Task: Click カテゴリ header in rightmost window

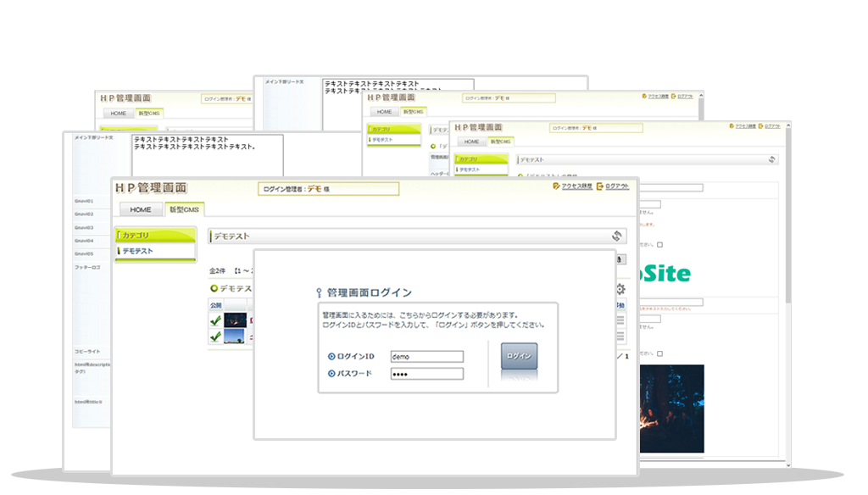Action: coord(481,159)
